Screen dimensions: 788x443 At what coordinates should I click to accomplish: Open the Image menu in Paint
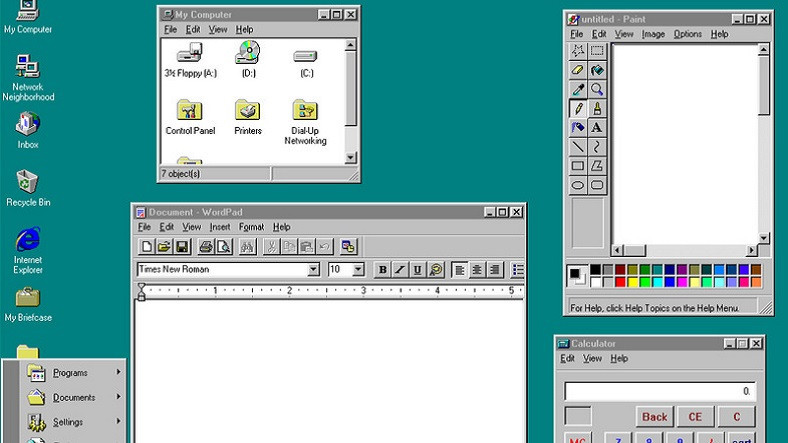pyautogui.click(x=653, y=34)
